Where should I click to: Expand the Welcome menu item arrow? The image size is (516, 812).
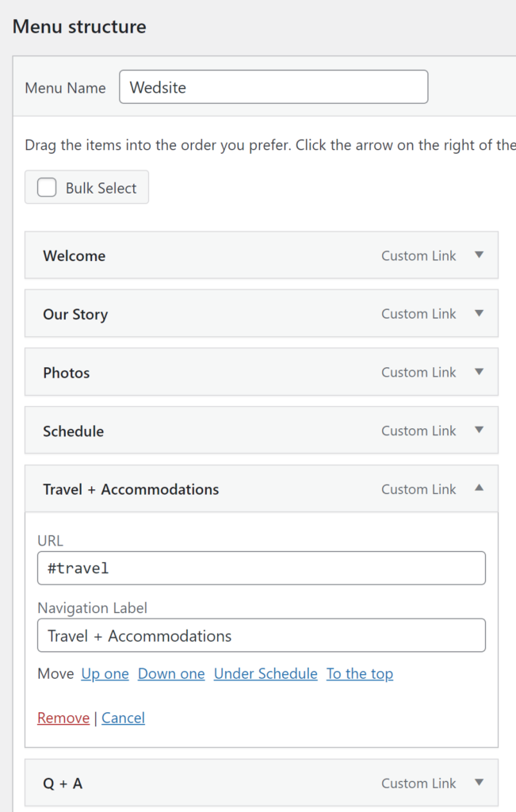(x=479, y=255)
